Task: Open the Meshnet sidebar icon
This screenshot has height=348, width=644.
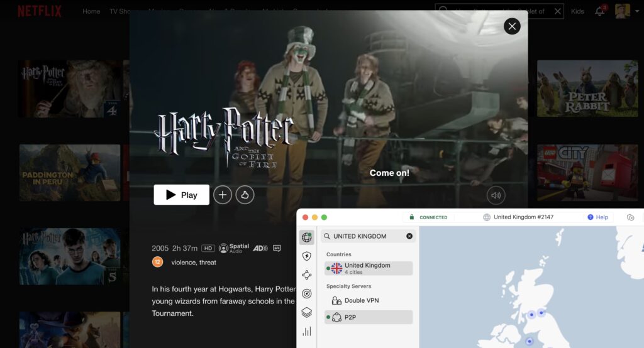Action: pos(307,275)
